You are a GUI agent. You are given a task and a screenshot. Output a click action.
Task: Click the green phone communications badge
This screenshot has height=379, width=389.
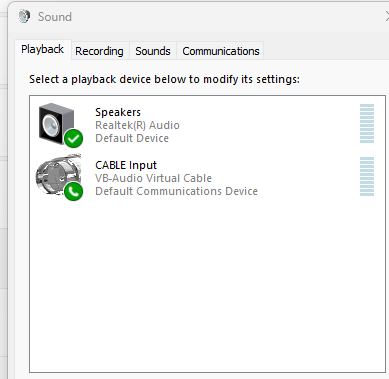tap(74, 191)
